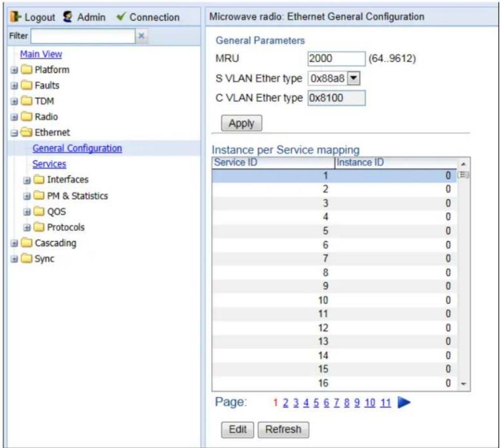The height and width of the screenshot is (448, 501).
Task: Click the Instance ID column header
Action: point(397,163)
